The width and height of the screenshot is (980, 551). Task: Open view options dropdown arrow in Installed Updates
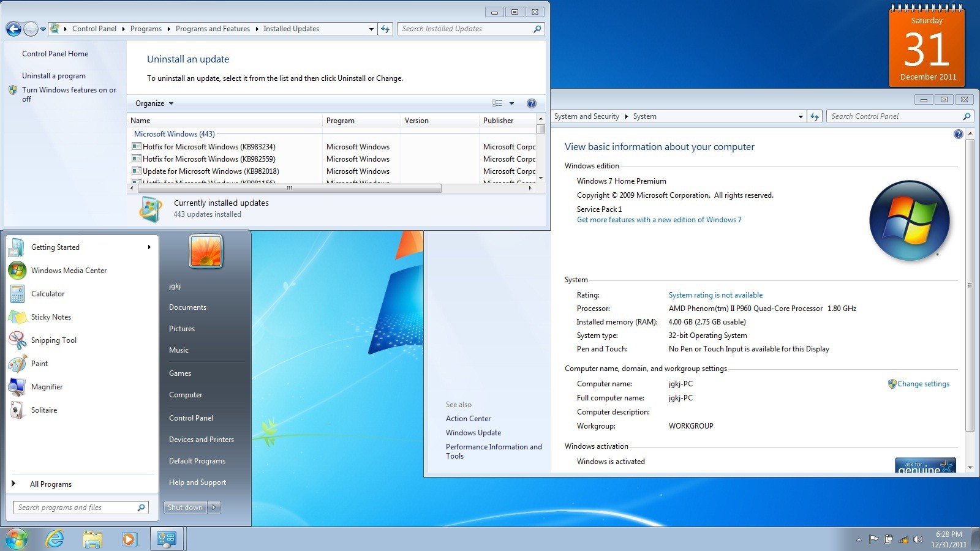(511, 103)
